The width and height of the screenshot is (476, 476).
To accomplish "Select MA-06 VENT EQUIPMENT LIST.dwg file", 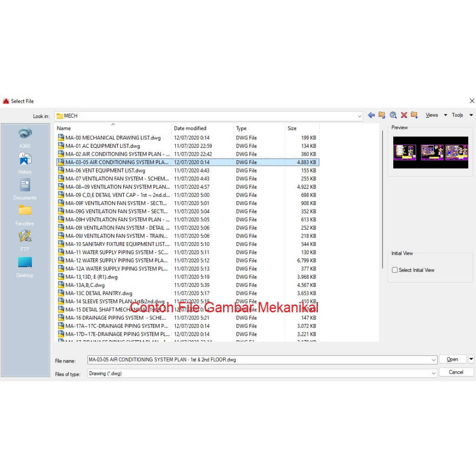I will 105,171.
